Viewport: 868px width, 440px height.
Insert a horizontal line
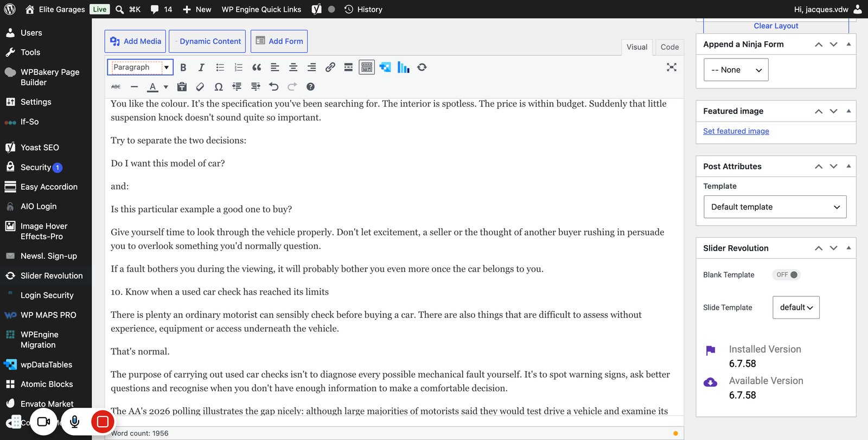134,87
